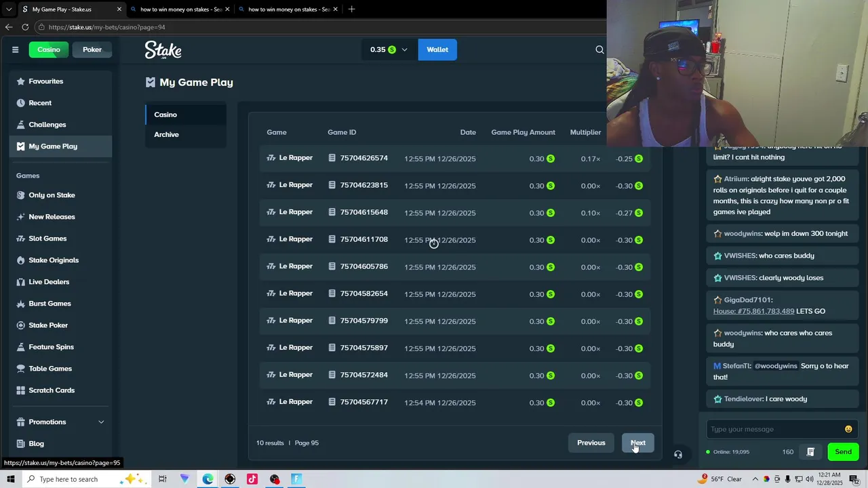Image resolution: width=868 pixels, height=488 pixels.
Task: Click the browser back arrow
Action: tap(9, 27)
